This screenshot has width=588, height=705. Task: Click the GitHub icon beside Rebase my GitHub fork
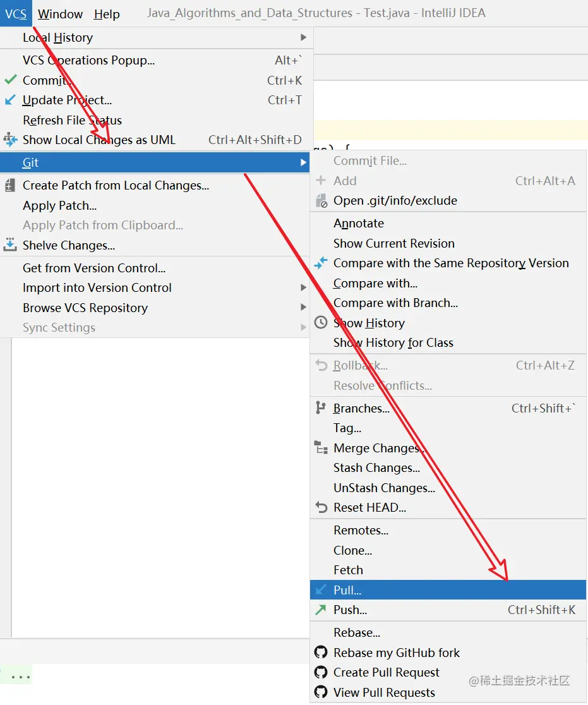click(321, 653)
